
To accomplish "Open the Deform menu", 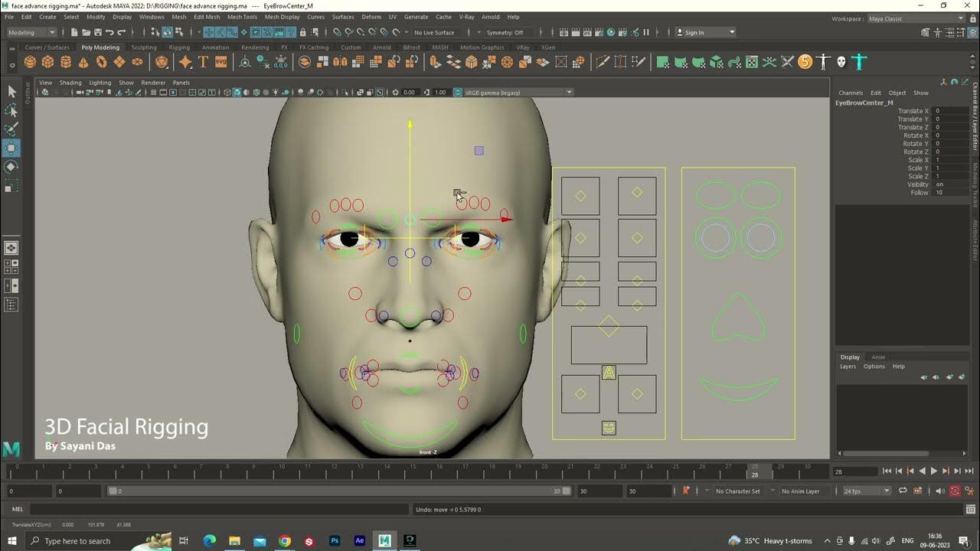I will point(371,17).
